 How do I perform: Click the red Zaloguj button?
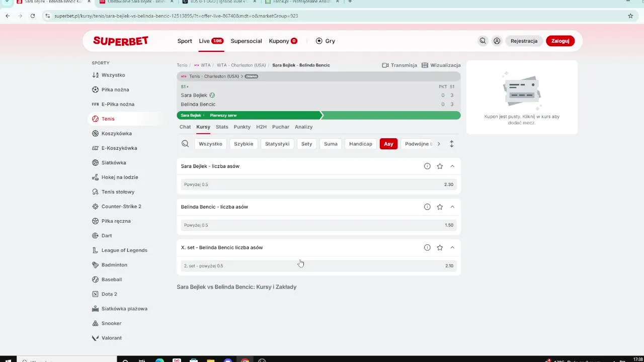point(560,41)
